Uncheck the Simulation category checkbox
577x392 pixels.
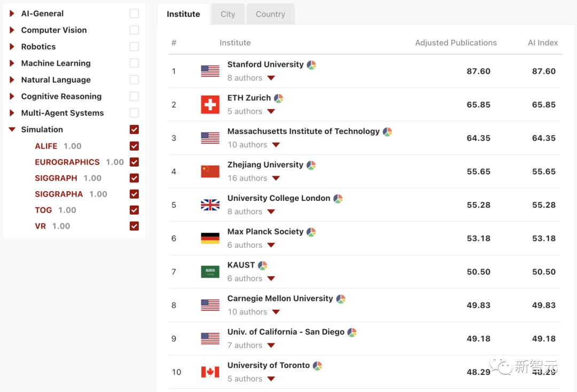click(x=134, y=129)
